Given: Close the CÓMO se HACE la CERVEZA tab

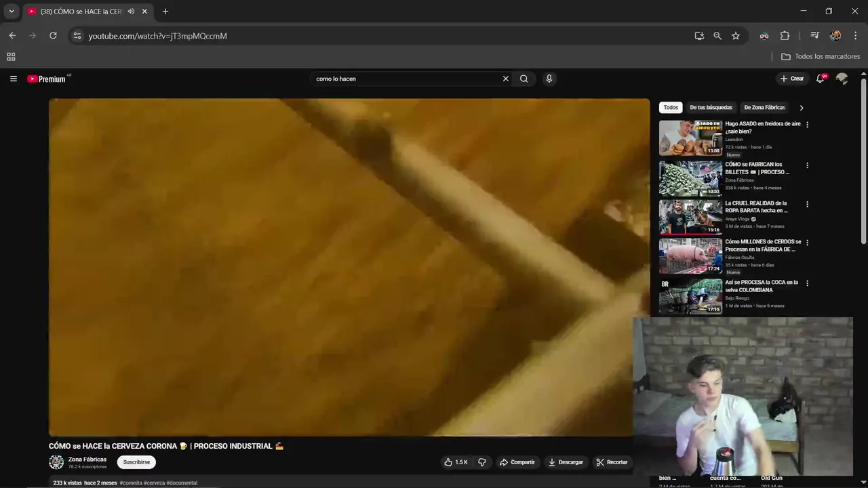Looking at the screenshot, I should click(144, 12).
